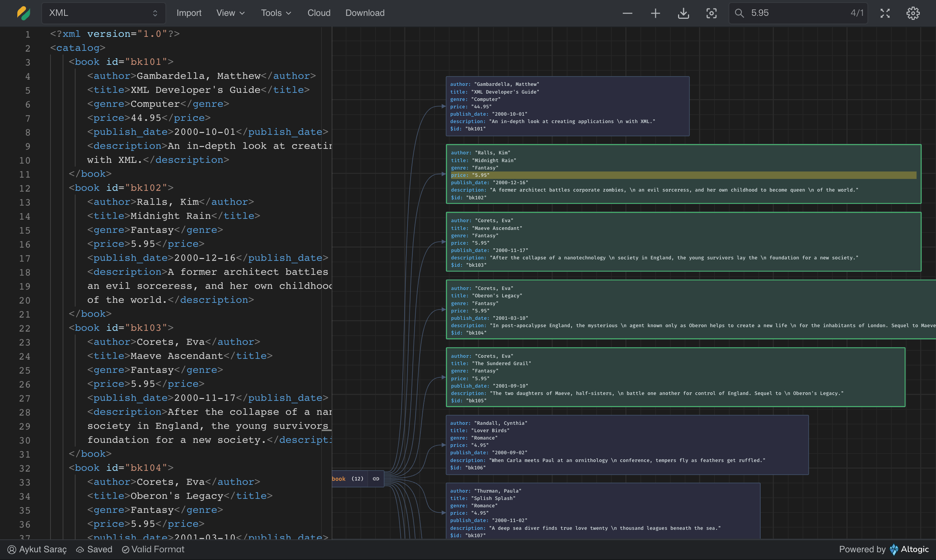Image resolution: width=936 pixels, height=560 pixels.
Task: Click the XML Developer's Guide title line
Action: pyautogui.click(x=198, y=90)
